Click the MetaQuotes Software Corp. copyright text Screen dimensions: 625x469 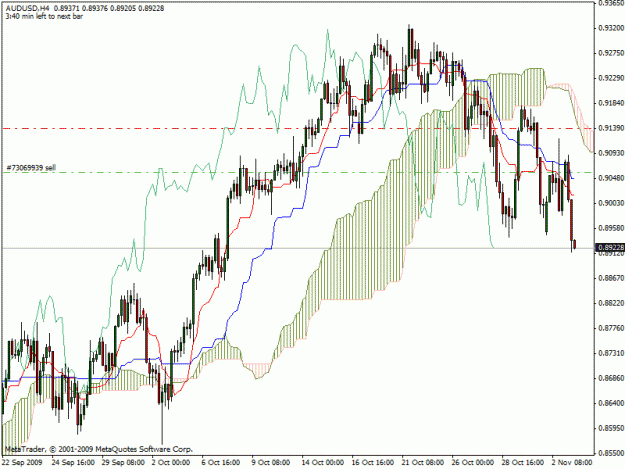coord(99,449)
